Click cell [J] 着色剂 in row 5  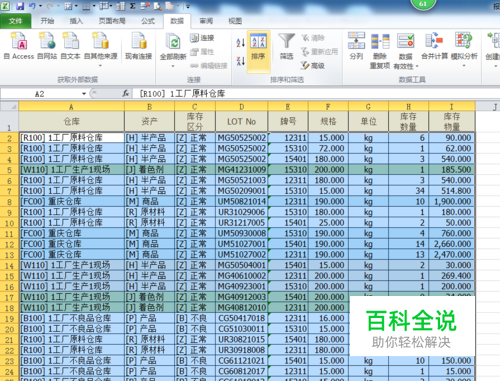(149, 170)
